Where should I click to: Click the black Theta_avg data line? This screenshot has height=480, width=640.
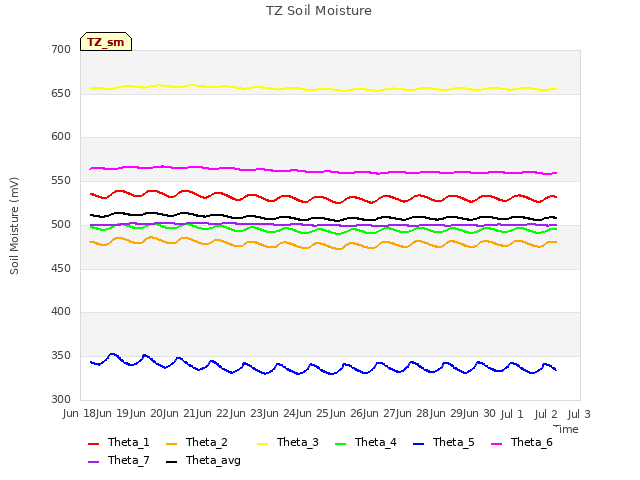pyautogui.click(x=322, y=218)
